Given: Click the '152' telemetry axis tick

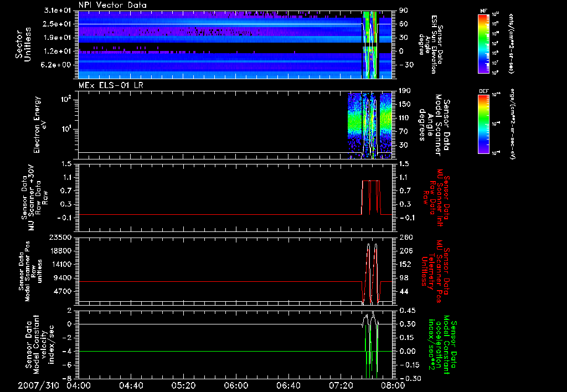Looking at the screenshot, I should click(x=405, y=264).
